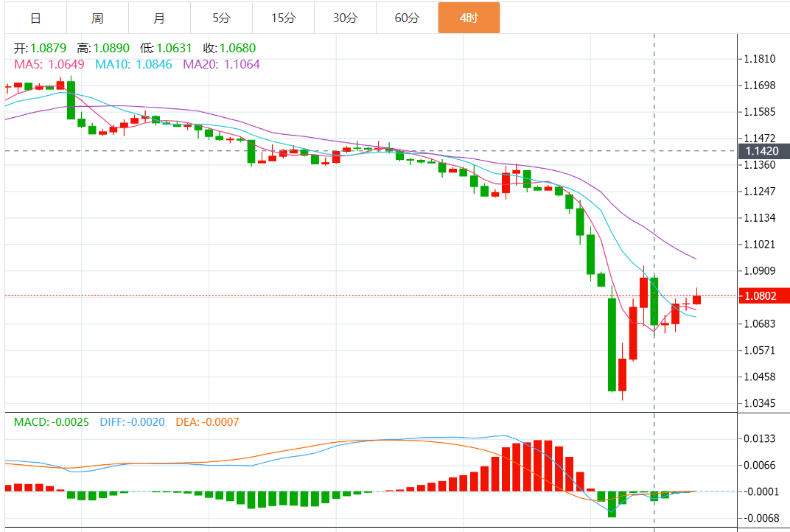This screenshot has height=532, width=790.
Task: Click the DIFF: -0.0020 readout
Action: tap(132, 422)
